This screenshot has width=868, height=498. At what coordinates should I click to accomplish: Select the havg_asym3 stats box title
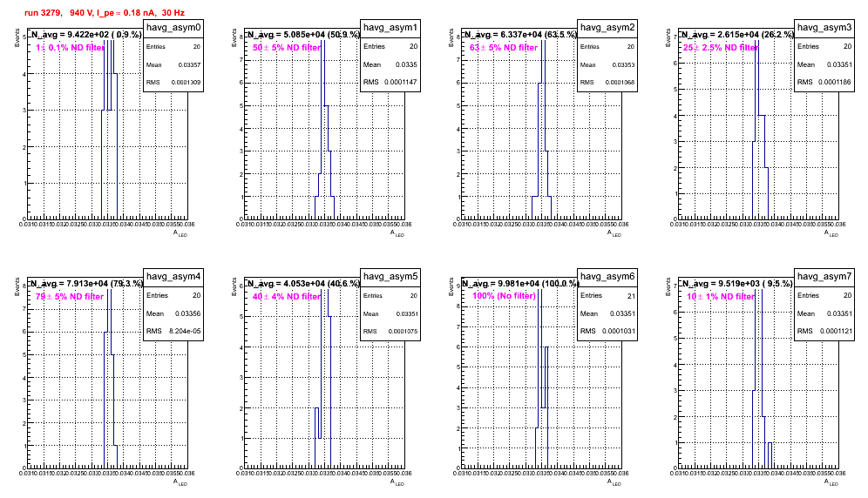pos(824,28)
